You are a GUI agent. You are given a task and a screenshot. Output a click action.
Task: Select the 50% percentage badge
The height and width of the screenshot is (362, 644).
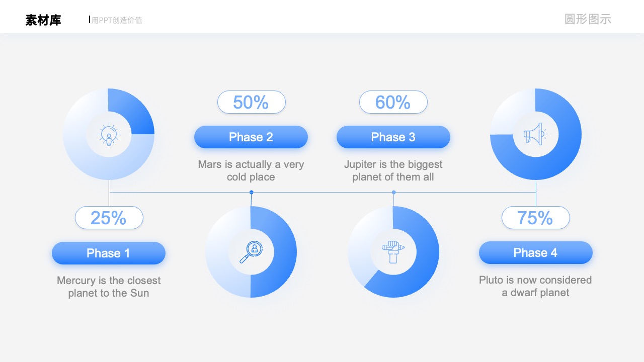coord(252,102)
